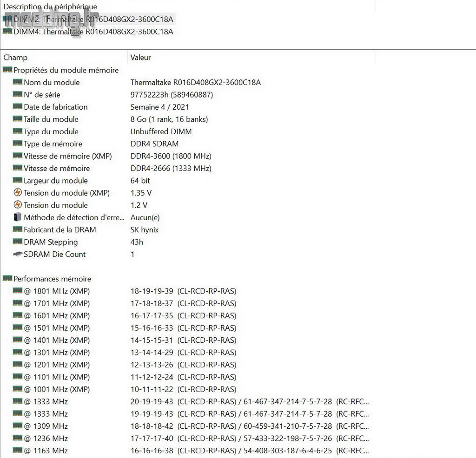476x458 pixels.
Task: Click the icon beside Type du module
Action: tap(18, 131)
